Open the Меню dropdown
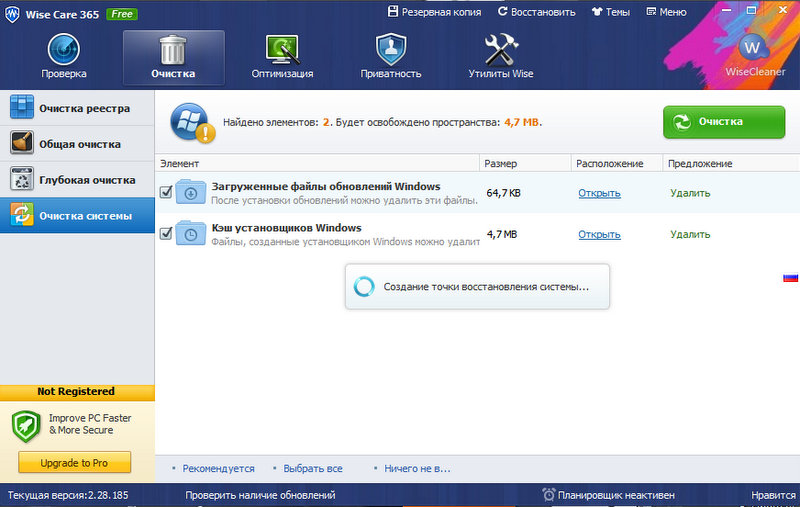Image resolution: width=800 pixels, height=507 pixels. [666, 12]
